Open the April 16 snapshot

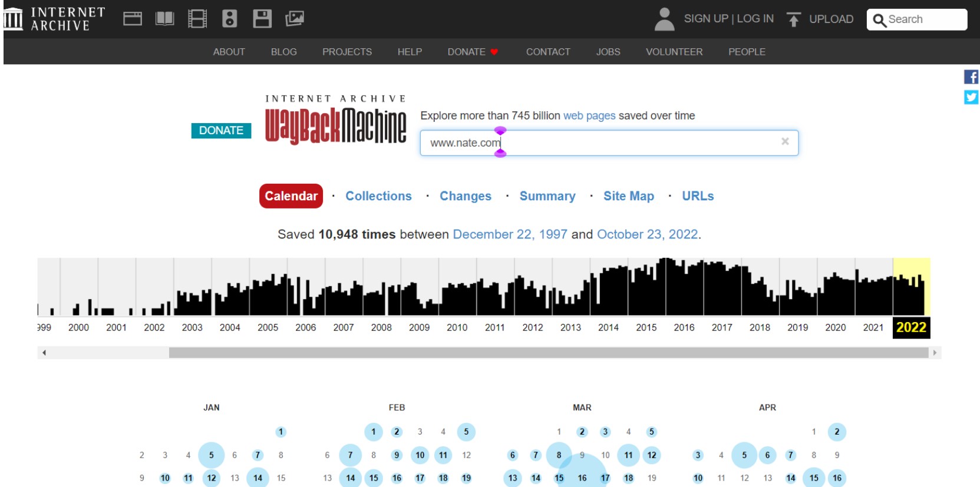pyautogui.click(x=837, y=478)
